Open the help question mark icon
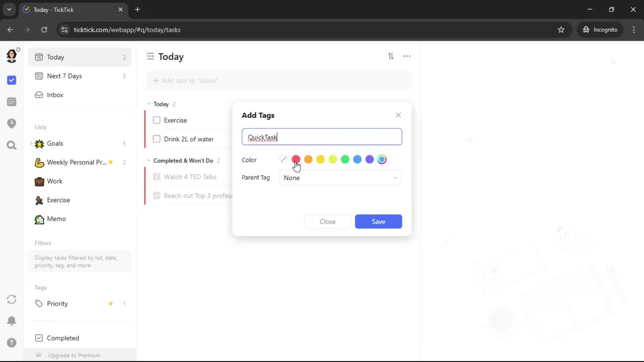The image size is (644, 362). click(11, 343)
